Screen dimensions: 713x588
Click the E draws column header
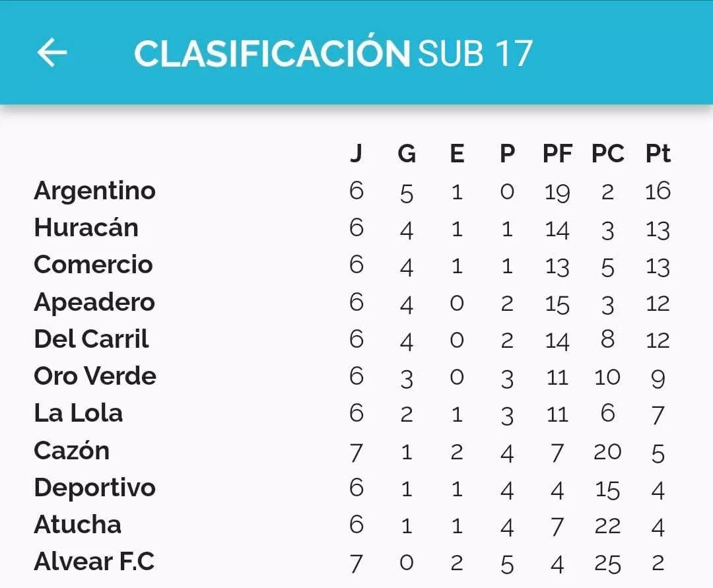click(457, 154)
